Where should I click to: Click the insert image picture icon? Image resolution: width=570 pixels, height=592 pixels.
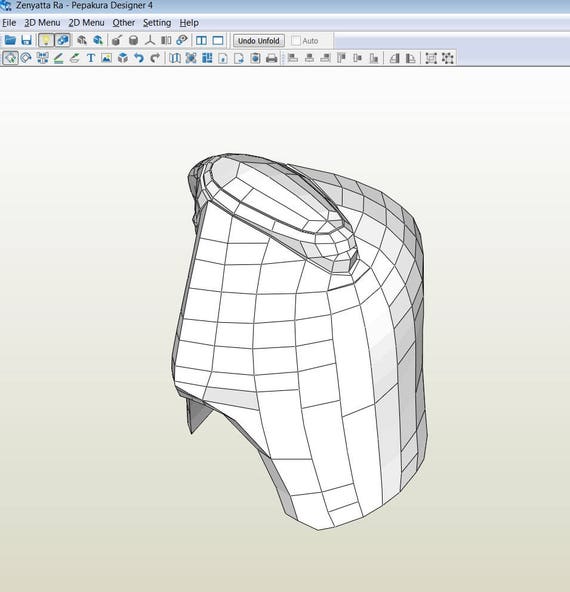107,58
